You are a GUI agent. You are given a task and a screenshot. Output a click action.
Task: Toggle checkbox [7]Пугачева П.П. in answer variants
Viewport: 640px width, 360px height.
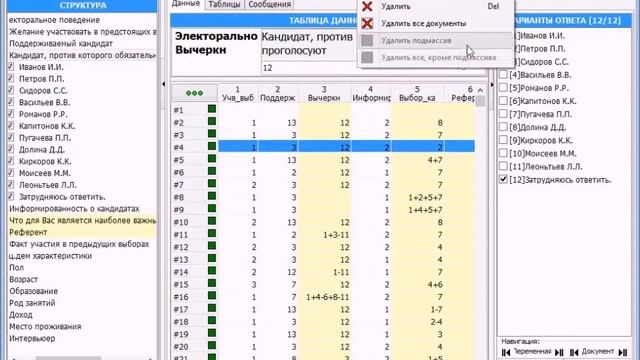(503, 114)
